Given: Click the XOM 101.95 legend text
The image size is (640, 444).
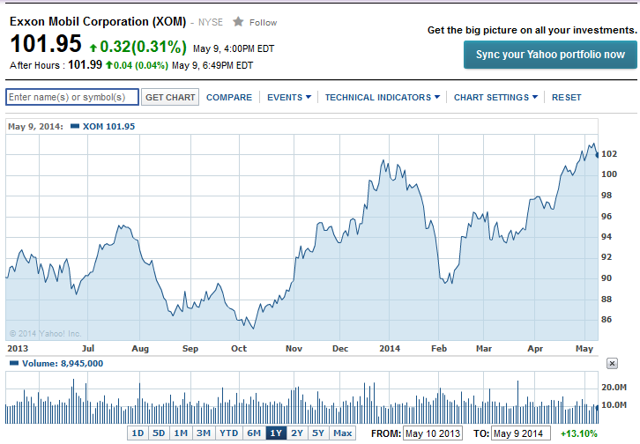Looking at the screenshot, I should coord(109,127).
